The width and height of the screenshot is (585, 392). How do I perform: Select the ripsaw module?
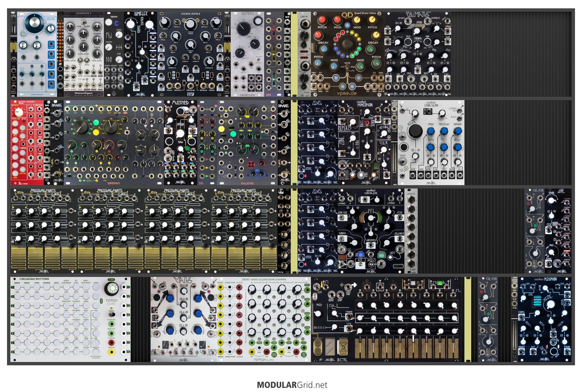(114, 54)
